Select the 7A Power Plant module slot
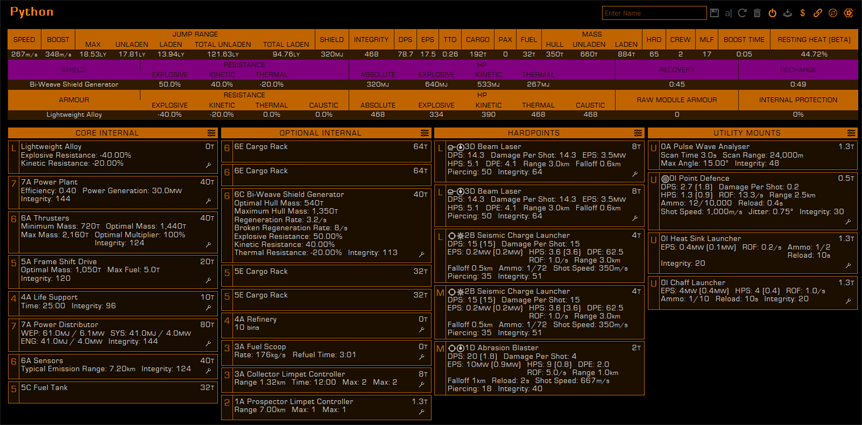The image size is (862, 425). click(113, 192)
